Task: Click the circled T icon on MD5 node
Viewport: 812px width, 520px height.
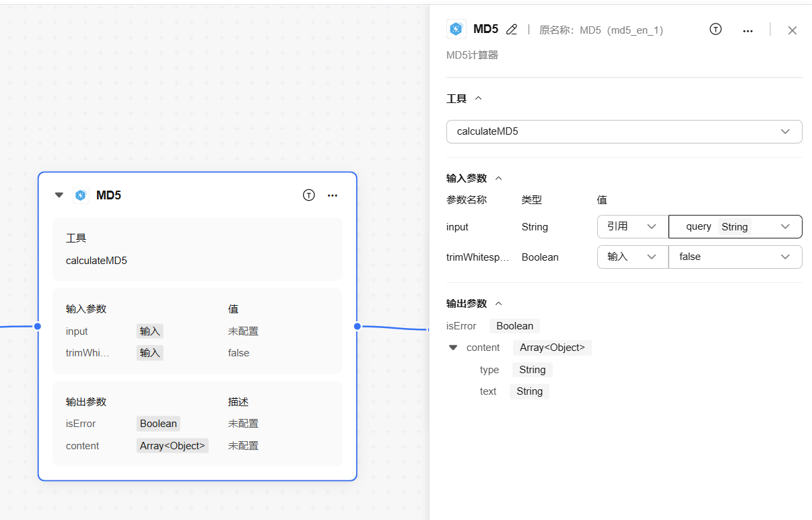Action: pos(309,195)
